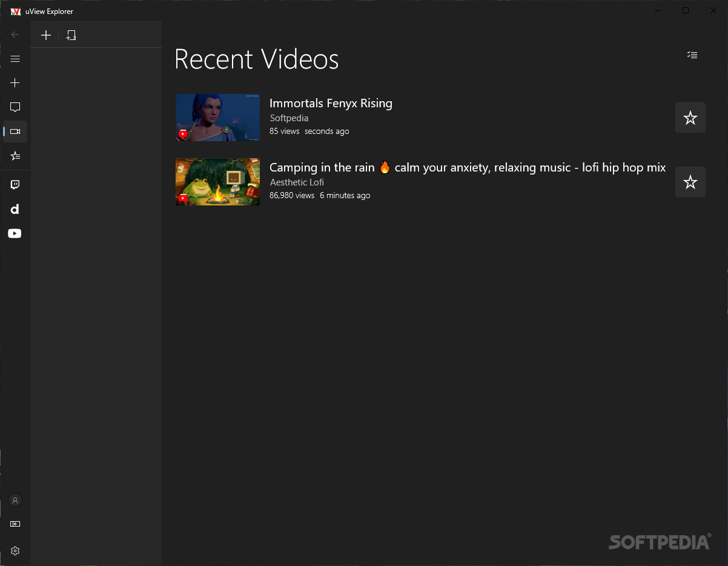728x566 pixels.
Task: Open Immortals Fenyx Rising thumbnail
Action: click(217, 118)
